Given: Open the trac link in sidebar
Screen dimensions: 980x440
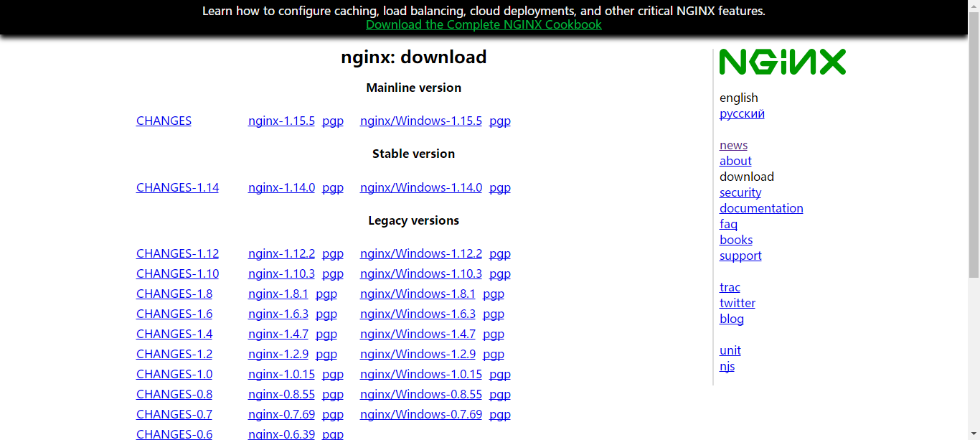Looking at the screenshot, I should click(730, 287).
